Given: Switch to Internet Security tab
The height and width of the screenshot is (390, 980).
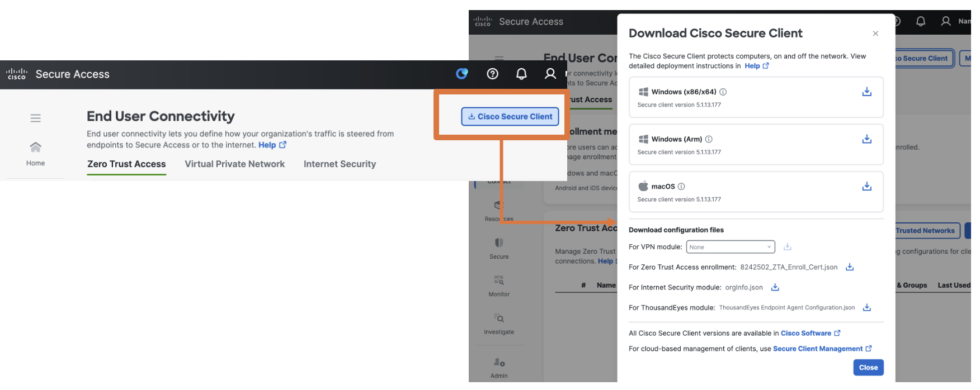Looking at the screenshot, I should point(340,164).
